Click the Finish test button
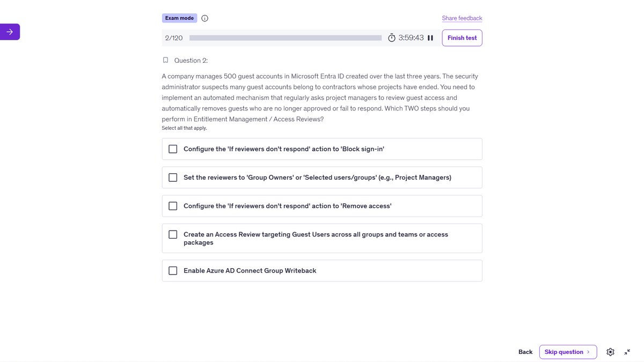This screenshot has height=362, width=644. pyautogui.click(x=462, y=38)
